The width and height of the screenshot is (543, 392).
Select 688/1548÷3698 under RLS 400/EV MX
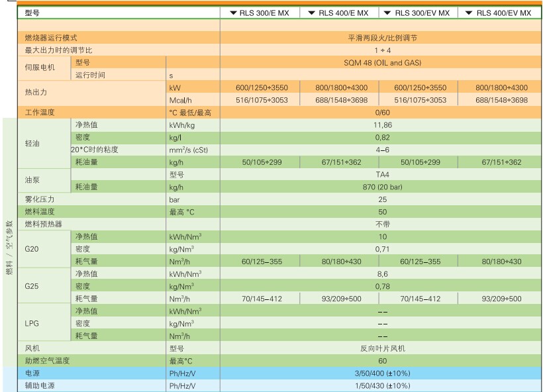tap(501, 100)
